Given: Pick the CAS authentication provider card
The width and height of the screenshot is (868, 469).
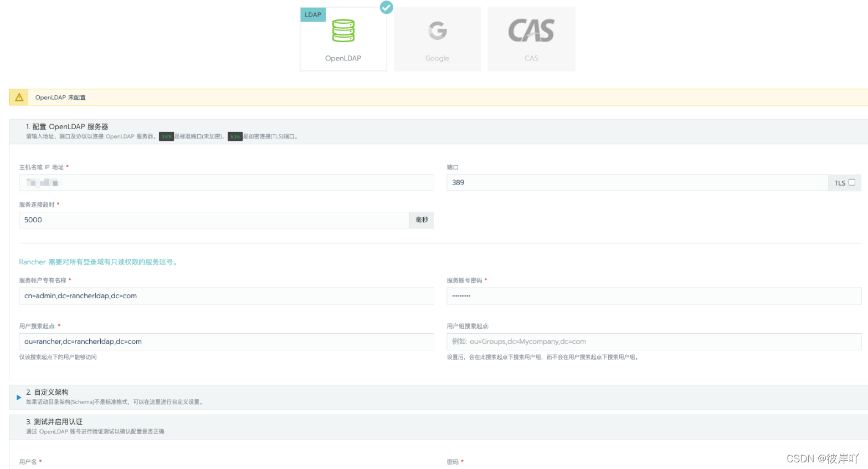Looking at the screenshot, I should [531, 39].
